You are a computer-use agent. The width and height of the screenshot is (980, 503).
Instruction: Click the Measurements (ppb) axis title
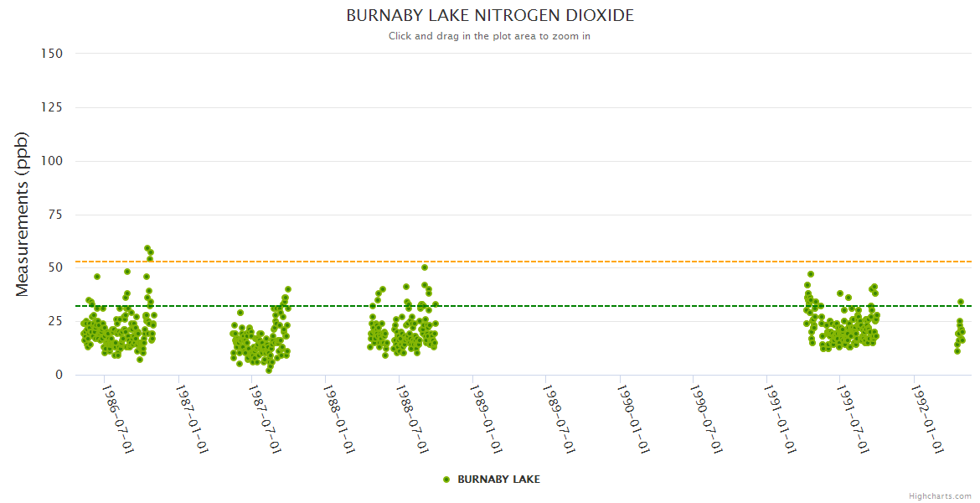click(x=23, y=214)
